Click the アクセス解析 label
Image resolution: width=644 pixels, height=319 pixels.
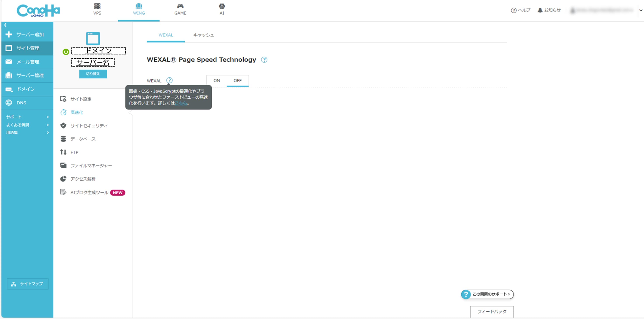(x=83, y=179)
